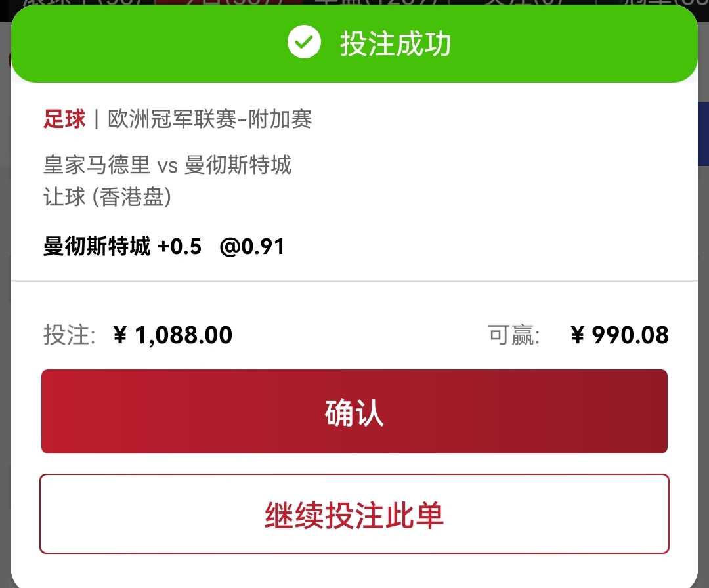Click the @0.91 odds value
This screenshot has height=588, width=709.
coord(252,247)
